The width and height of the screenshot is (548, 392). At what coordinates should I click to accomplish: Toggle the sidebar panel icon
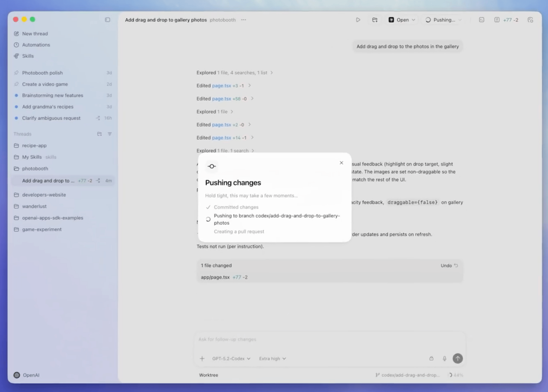pyautogui.click(x=107, y=20)
